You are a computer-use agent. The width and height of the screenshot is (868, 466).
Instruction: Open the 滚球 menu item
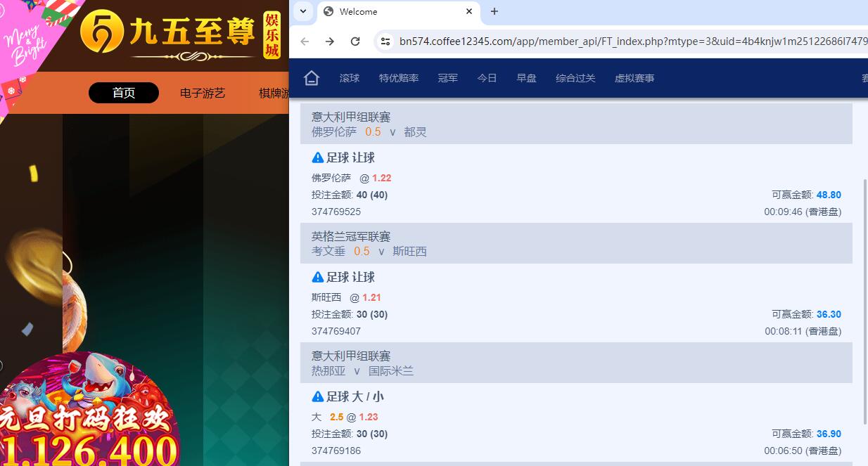tap(350, 78)
